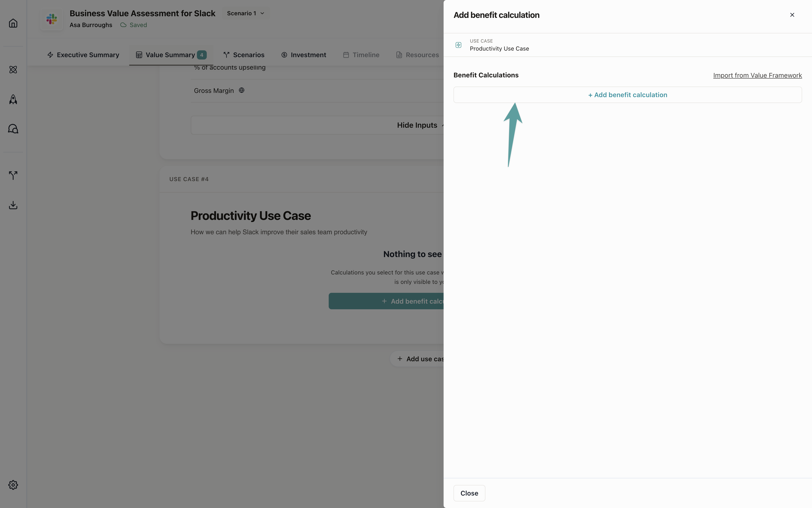Go to the Investment tab
Viewport: 812px width, 508px height.
pos(304,55)
